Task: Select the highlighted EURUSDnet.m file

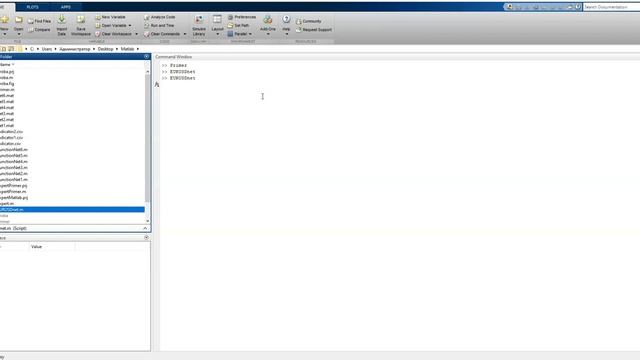Action: (72, 210)
